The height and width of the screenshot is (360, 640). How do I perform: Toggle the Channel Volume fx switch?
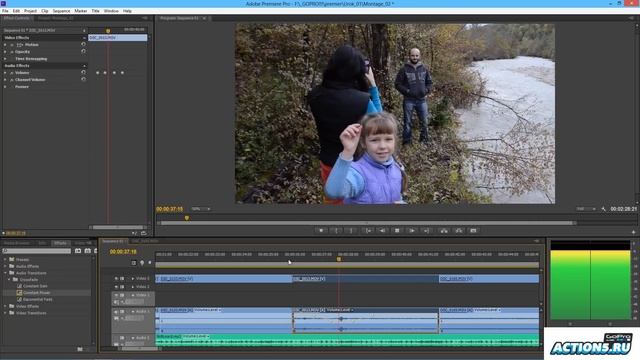click(x=12, y=80)
